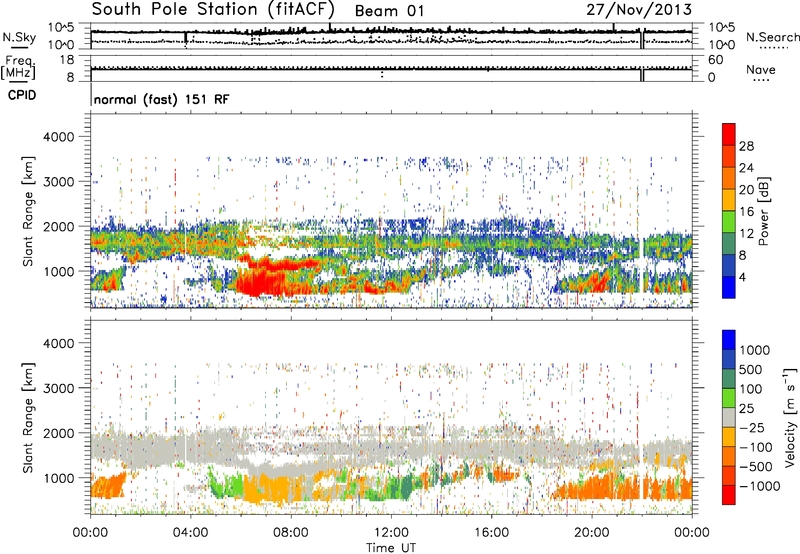Click the Power colorbar value "16"

pos(746,211)
